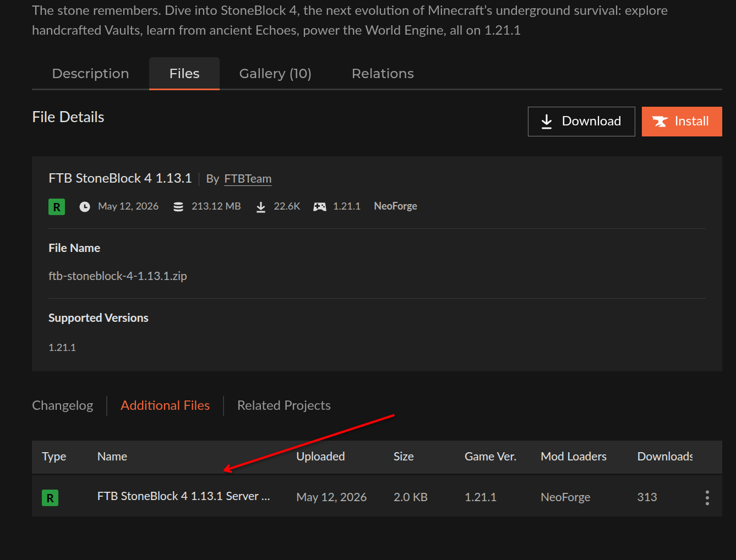Click the 1.21.1 game version table cell
736x560 pixels.
[481, 497]
